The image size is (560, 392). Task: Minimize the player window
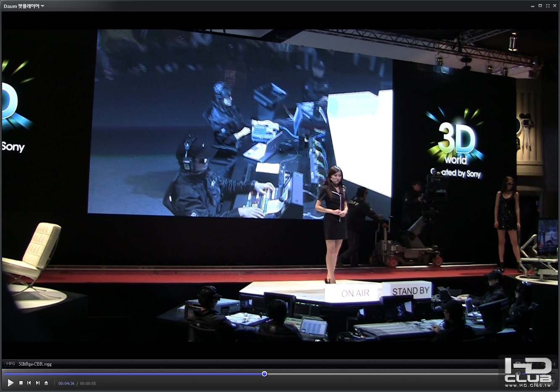click(533, 6)
